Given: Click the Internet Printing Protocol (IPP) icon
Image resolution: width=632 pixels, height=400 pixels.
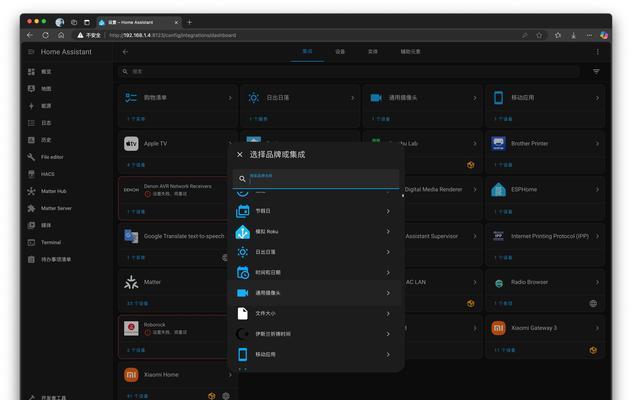Looking at the screenshot, I should tap(499, 236).
